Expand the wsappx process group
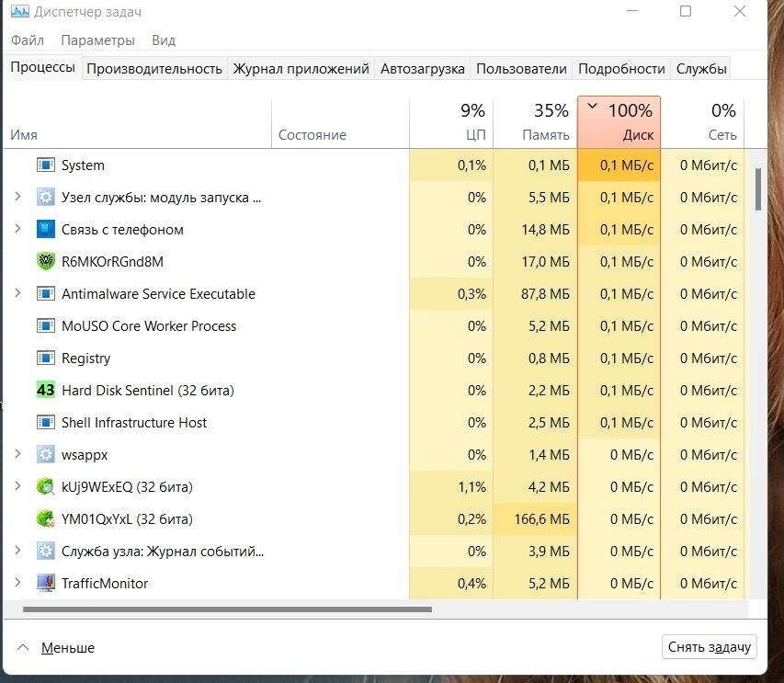Image resolution: width=784 pixels, height=683 pixels. [18, 453]
